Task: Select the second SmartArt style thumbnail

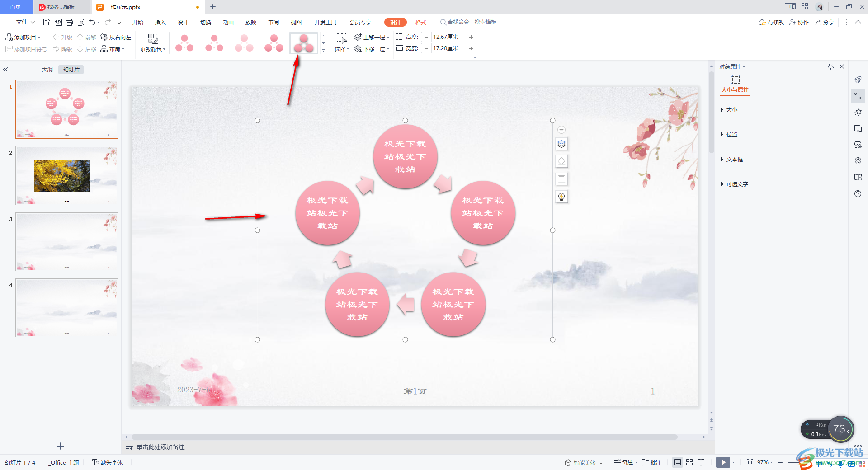Action: click(214, 43)
